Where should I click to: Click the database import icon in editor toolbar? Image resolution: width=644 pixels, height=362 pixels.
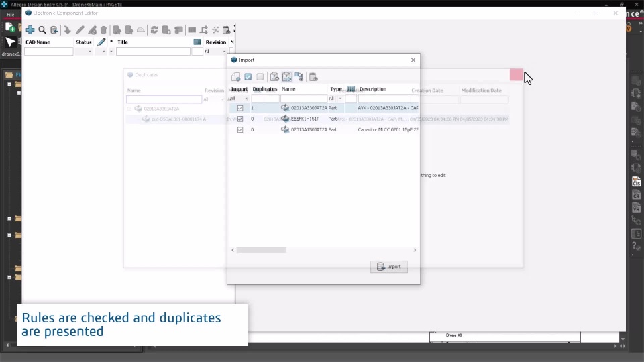tap(54, 29)
